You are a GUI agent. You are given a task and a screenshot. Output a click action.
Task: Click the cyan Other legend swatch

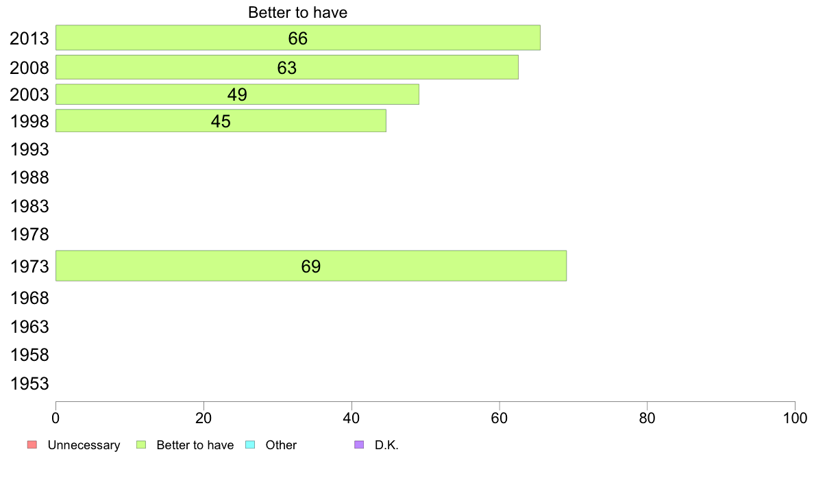coord(250,445)
